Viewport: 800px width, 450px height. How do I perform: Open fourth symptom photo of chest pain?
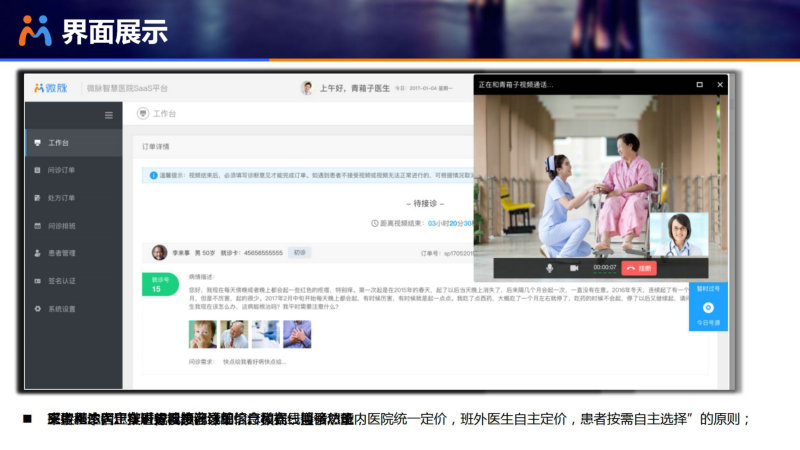[x=297, y=334]
